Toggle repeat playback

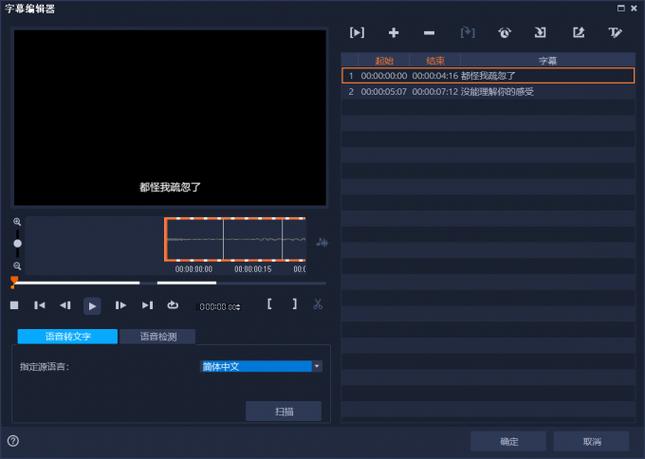coord(173,305)
